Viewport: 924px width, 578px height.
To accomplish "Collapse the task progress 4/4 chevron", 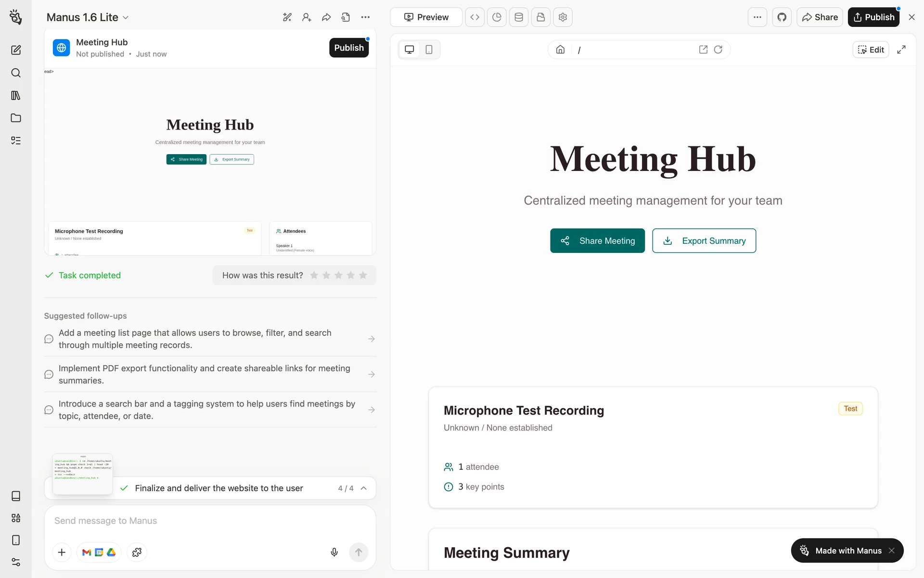I will click(x=364, y=488).
